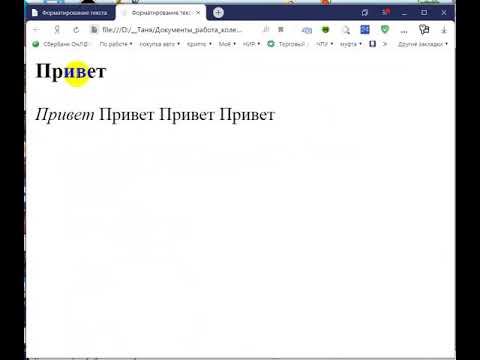480x360 pixels.
Task: Focus the address bar with the file:///D:/ URL
Action: tap(172, 30)
